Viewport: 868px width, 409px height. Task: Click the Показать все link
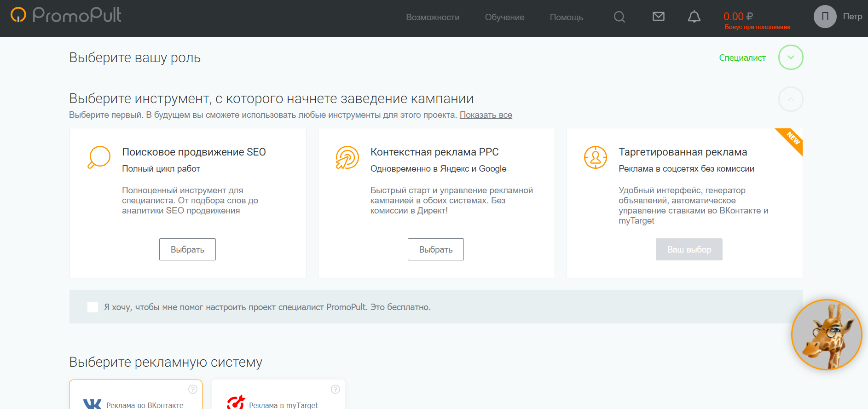pos(486,115)
